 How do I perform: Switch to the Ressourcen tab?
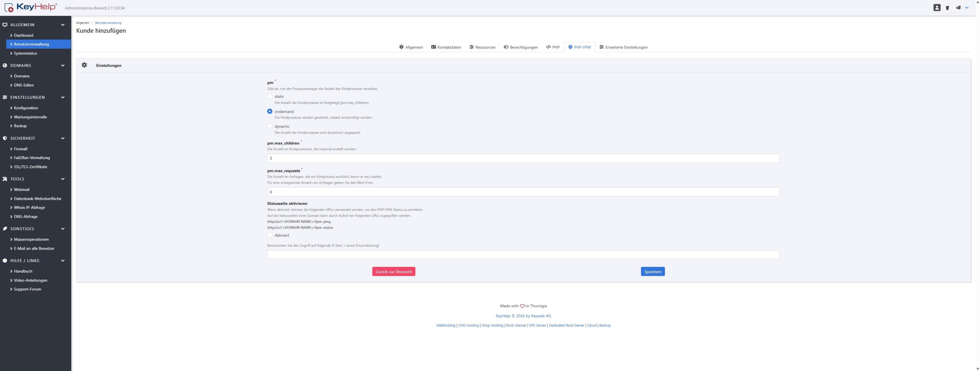[482, 47]
